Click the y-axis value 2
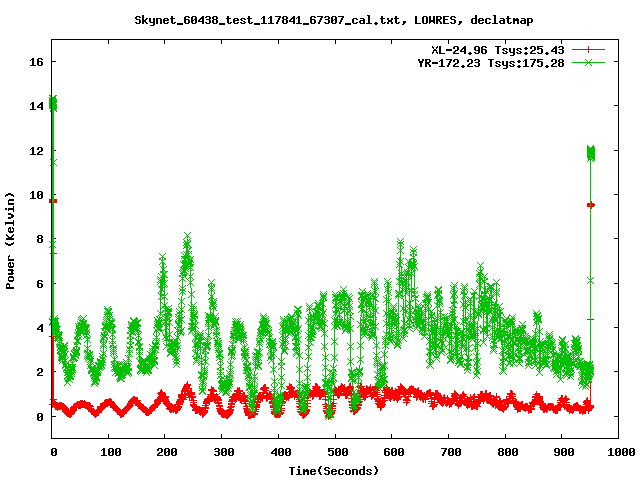640x480 pixels. pyautogui.click(x=40, y=372)
